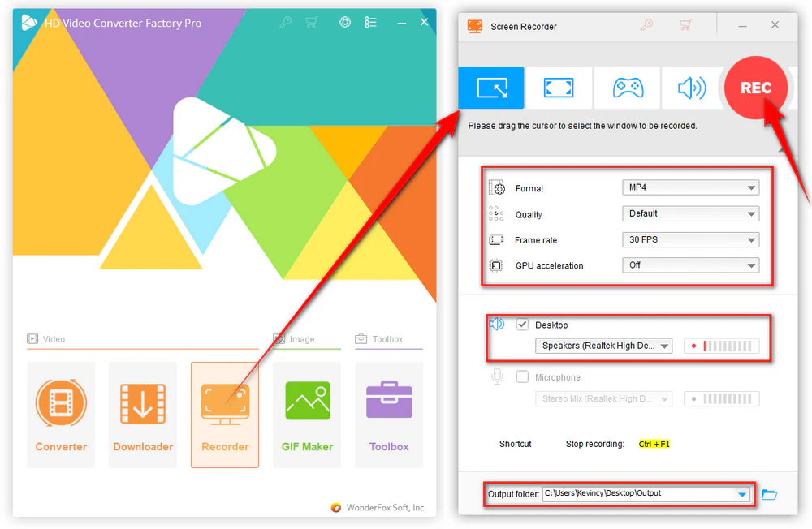Click the 'Please drag the cursor' instruction text

coord(582,126)
